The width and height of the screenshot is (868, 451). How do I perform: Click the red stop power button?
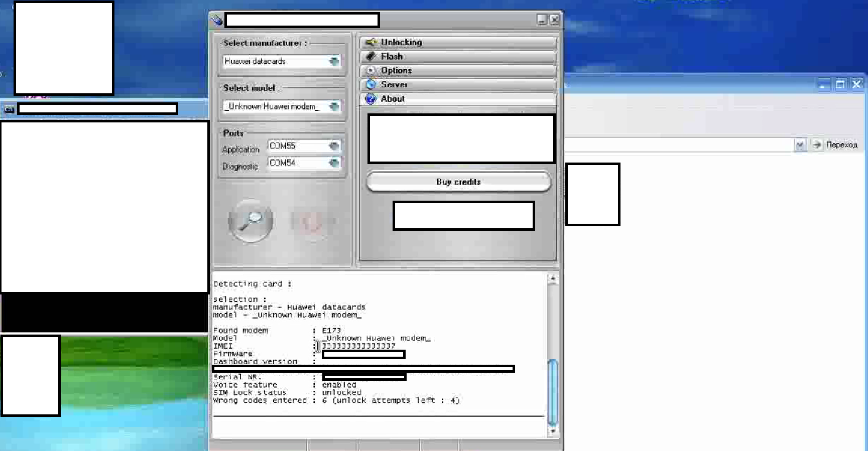(x=312, y=221)
